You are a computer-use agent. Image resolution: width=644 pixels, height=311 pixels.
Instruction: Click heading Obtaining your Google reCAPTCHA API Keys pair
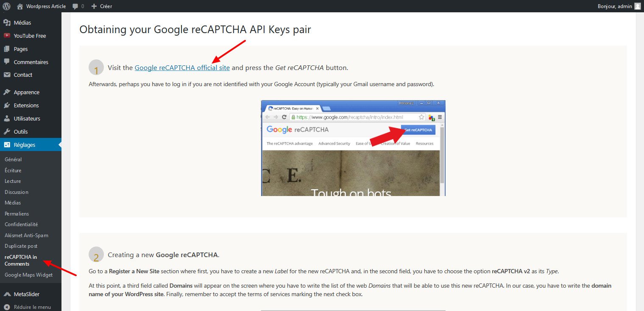click(x=195, y=30)
